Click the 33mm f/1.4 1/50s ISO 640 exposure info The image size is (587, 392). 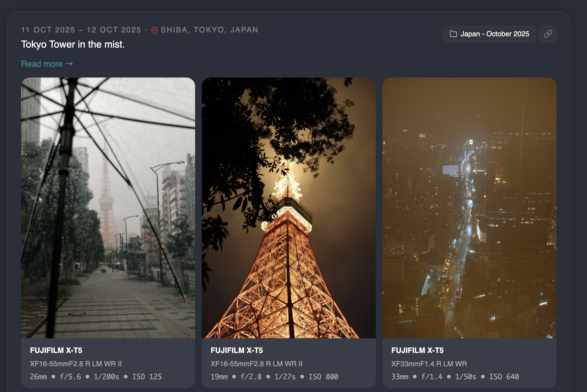(x=455, y=376)
